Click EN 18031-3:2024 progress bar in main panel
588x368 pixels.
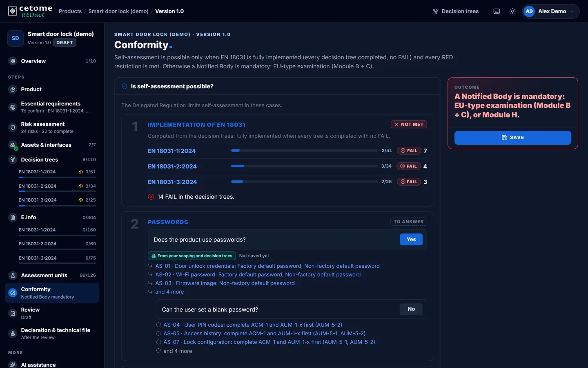click(304, 182)
